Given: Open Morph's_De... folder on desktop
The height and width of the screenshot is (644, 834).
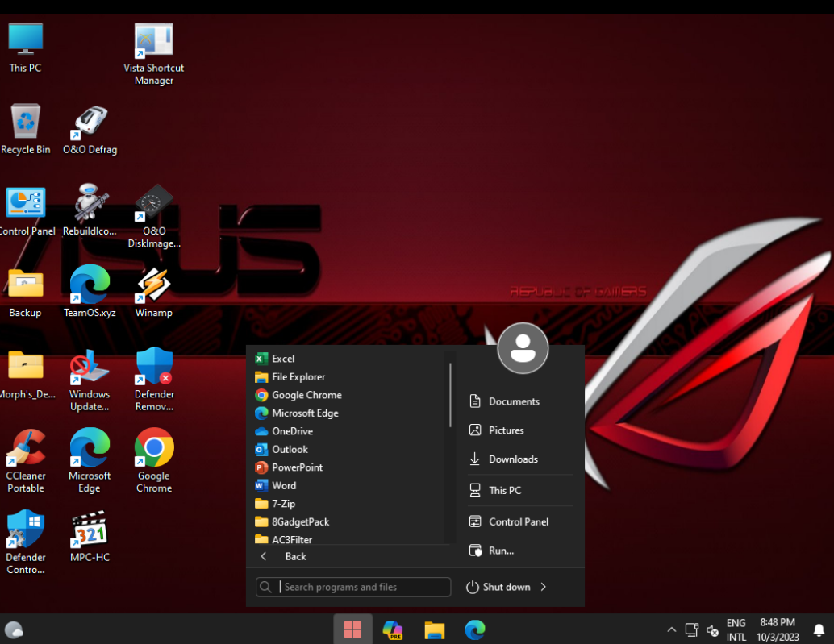Looking at the screenshot, I should (x=26, y=374).
